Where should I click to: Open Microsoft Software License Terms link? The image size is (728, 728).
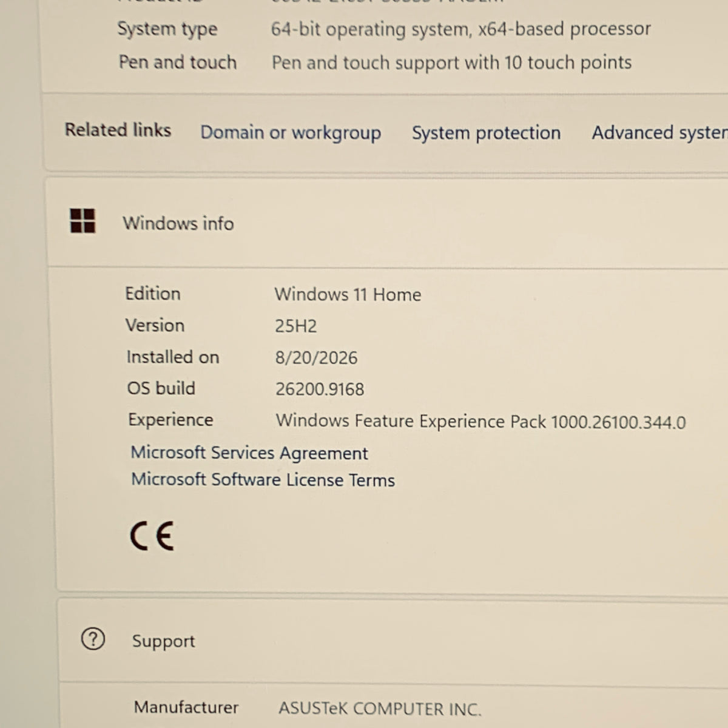pyautogui.click(x=263, y=479)
